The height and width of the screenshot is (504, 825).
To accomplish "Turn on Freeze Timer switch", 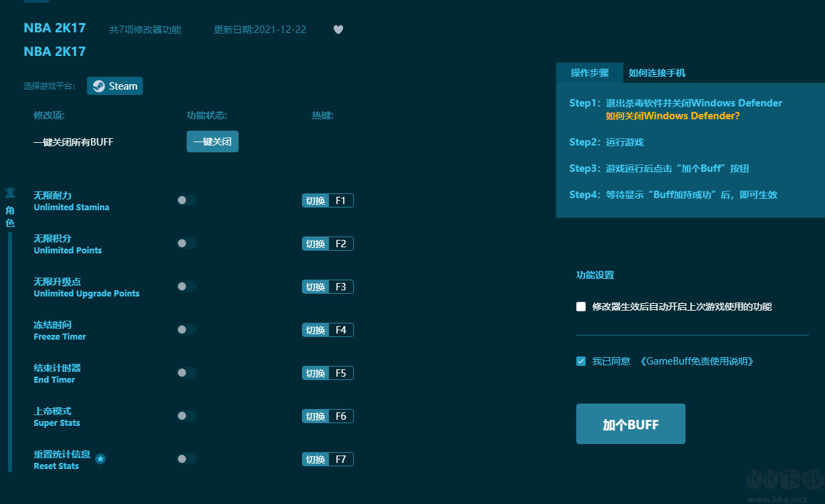I will [187, 329].
